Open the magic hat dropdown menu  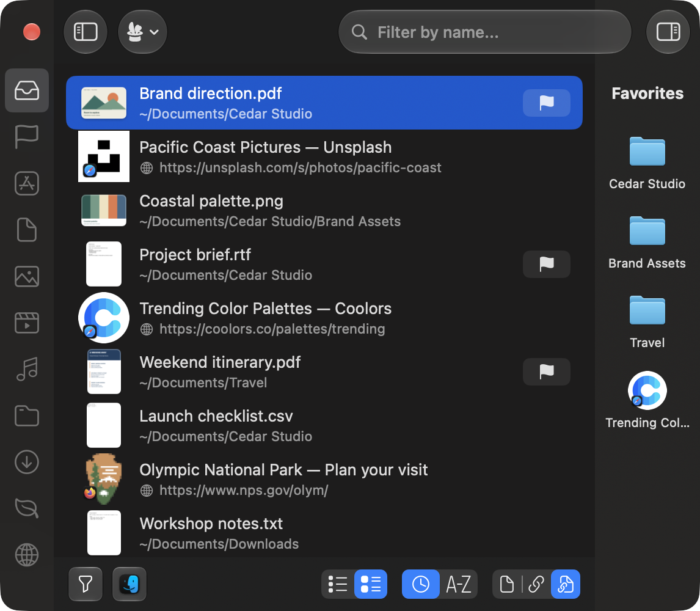pyautogui.click(x=142, y=32)
